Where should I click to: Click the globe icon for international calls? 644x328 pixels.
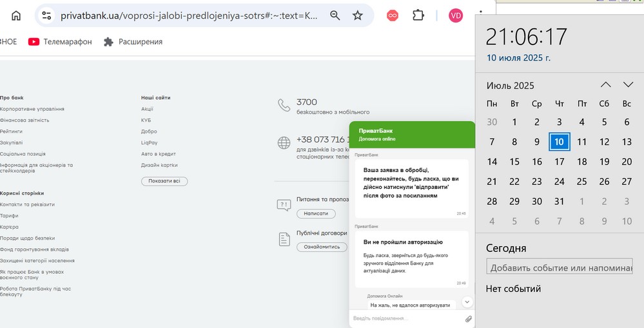click(284, 142)
